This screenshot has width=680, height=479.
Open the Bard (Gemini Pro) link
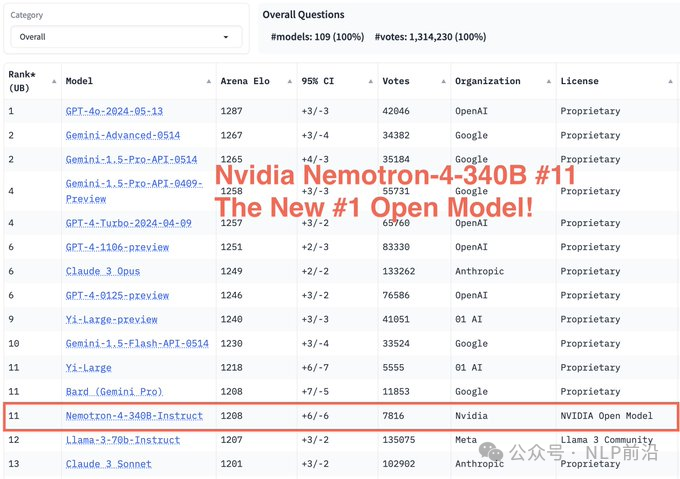114,392
